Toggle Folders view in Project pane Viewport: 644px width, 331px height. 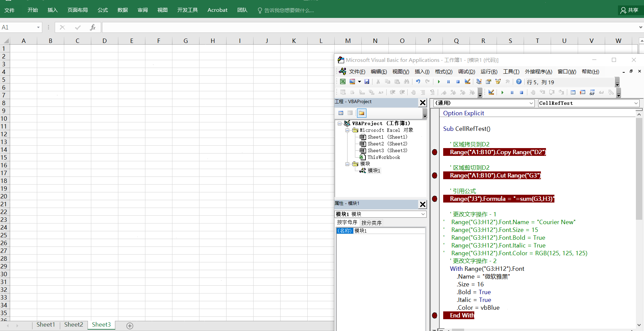tap(361, 113)
